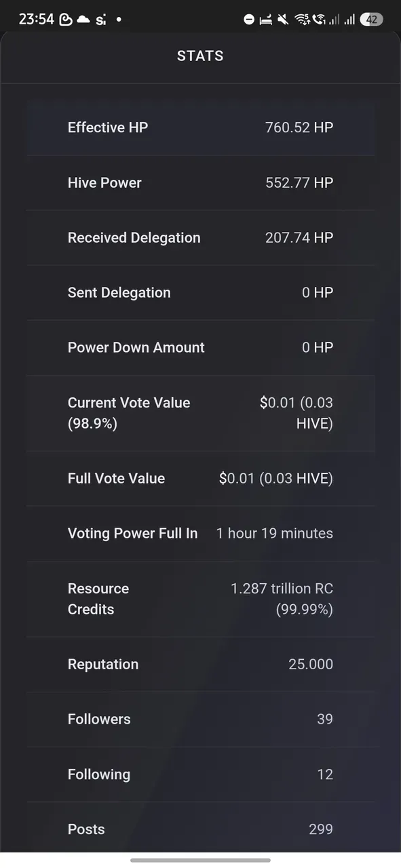Tap the Sent Delegation row
The height and width of the screenshot is (868, 401).
[x=200, y=293]
